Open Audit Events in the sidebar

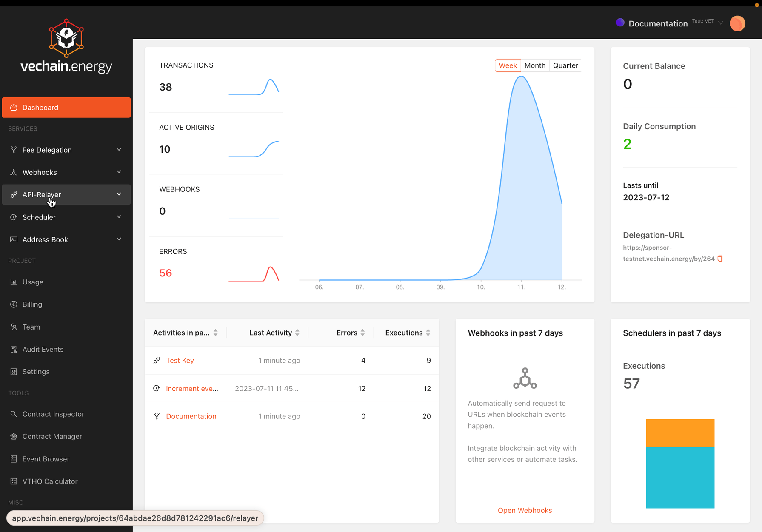pyautogui.click(x=43, y=349)
